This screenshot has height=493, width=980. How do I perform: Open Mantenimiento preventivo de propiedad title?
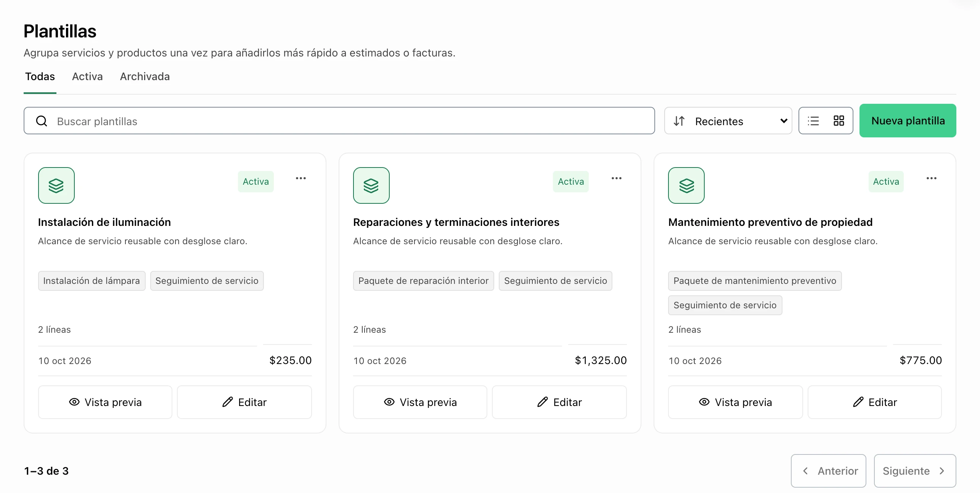[x=770, y=222]
